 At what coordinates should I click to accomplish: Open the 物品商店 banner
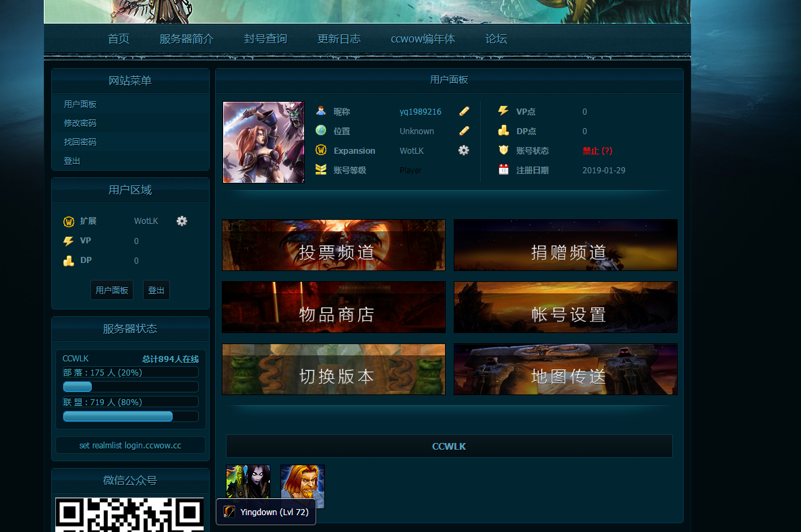[x=334, y=307]
